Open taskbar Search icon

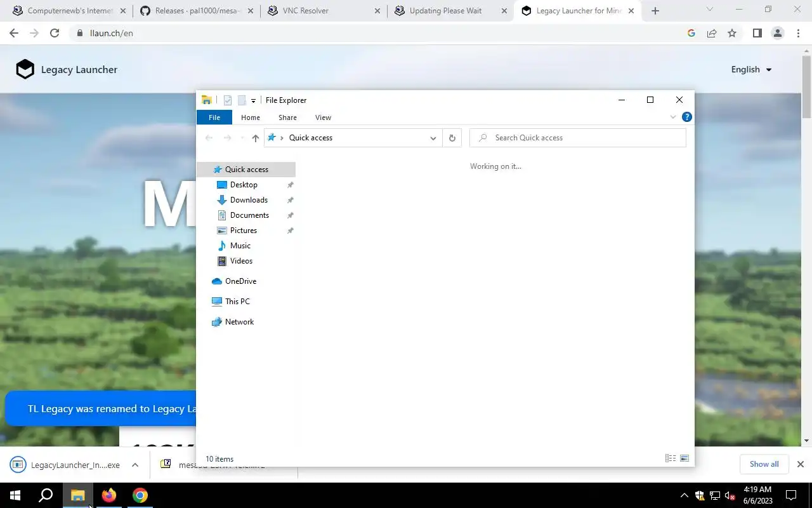click(x=46, y=495)
